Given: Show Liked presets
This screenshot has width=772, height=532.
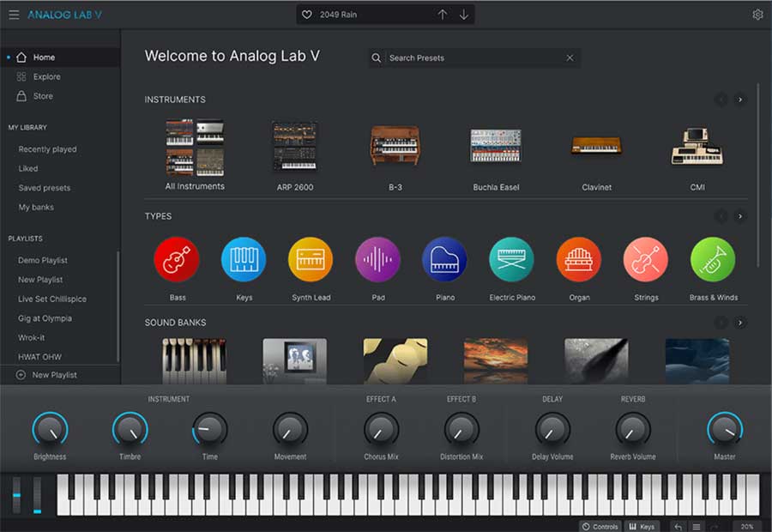Looking at the screenshot, I should coord(28,168).
